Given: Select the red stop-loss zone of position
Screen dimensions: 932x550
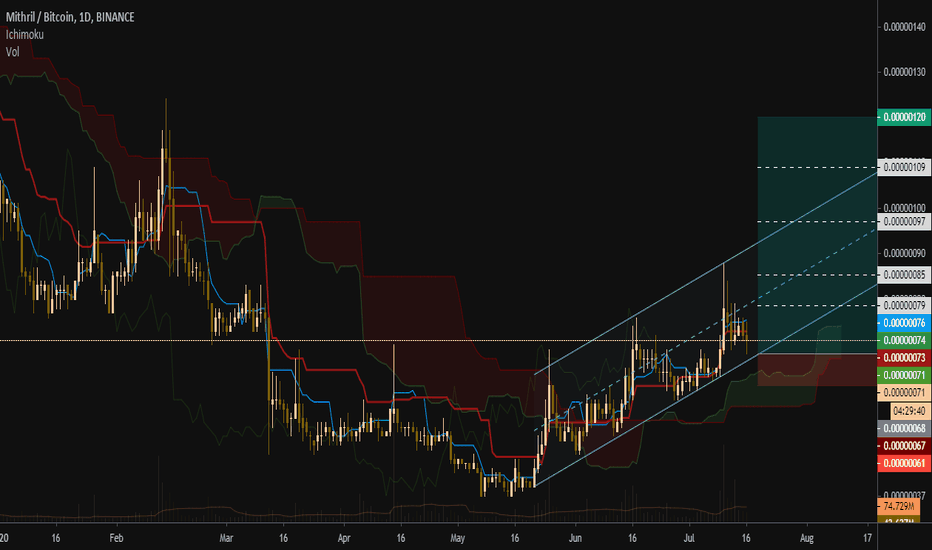Looking at the screenshot, I should [x=817, y=370].
